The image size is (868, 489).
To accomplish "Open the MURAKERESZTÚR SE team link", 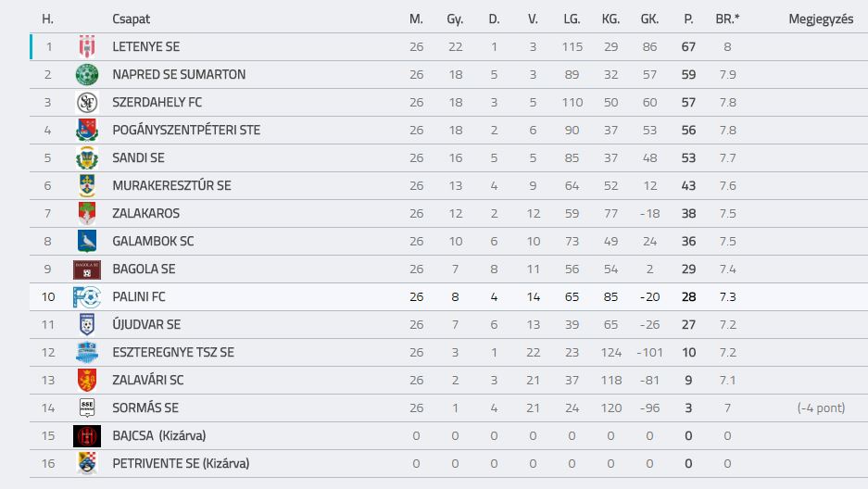I will [171, 186].
